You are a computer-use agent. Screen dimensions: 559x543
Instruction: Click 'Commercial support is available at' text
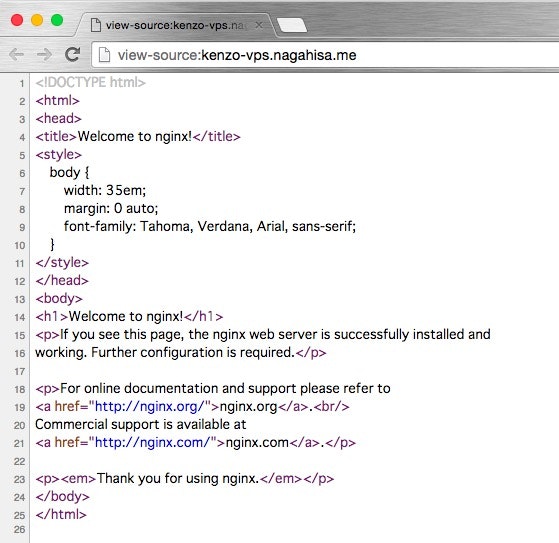[140, 425]
